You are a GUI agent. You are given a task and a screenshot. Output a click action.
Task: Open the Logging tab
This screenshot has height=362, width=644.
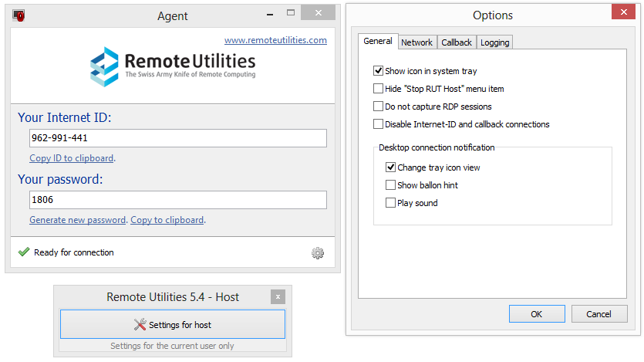(x=494, y=42)
